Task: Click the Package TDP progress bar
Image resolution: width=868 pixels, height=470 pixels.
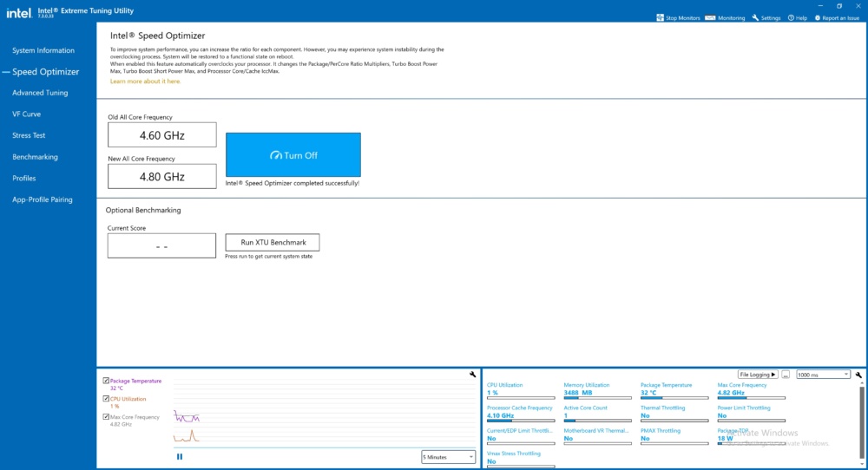Action: [751, 443]
